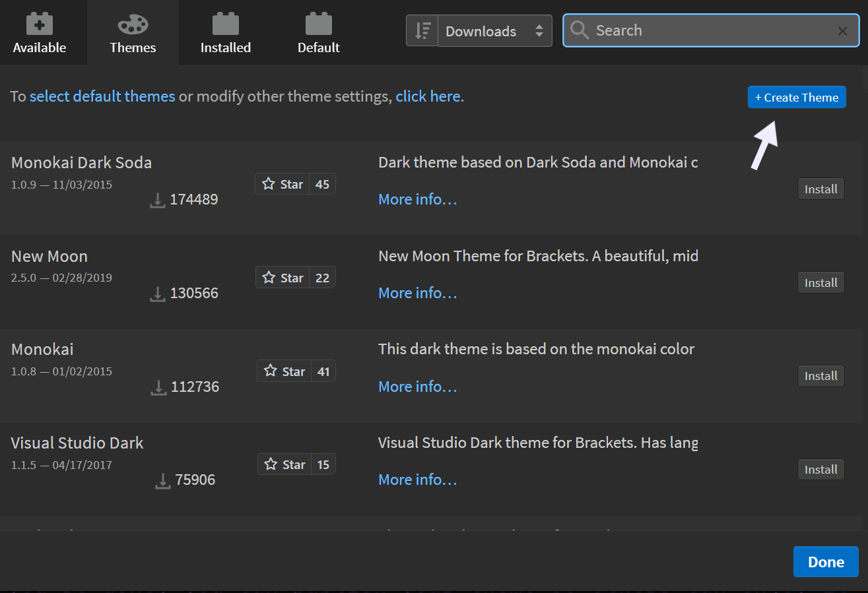Focus the Search input field

click(x=710, y=30)
